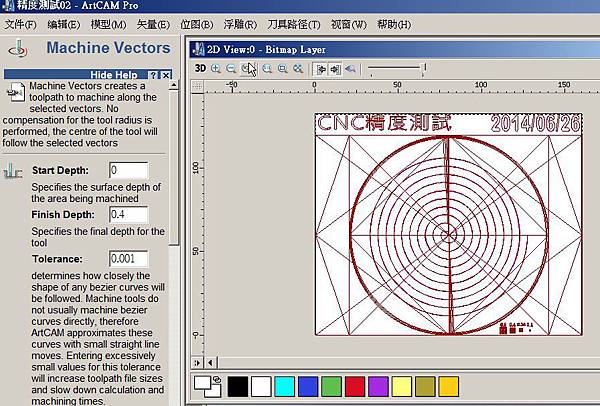The image size is (600, 406).
Task: Switch to 3D view button
Action: pos(200,69)
